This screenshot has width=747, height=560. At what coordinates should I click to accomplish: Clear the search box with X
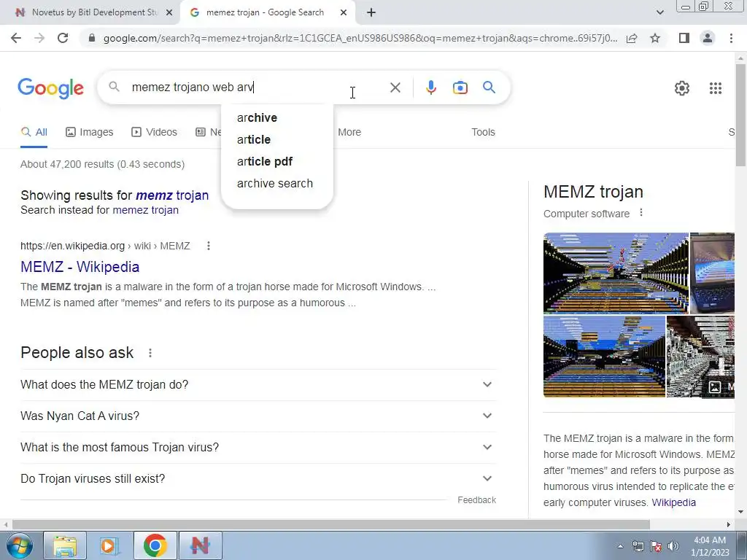point(395,87)
